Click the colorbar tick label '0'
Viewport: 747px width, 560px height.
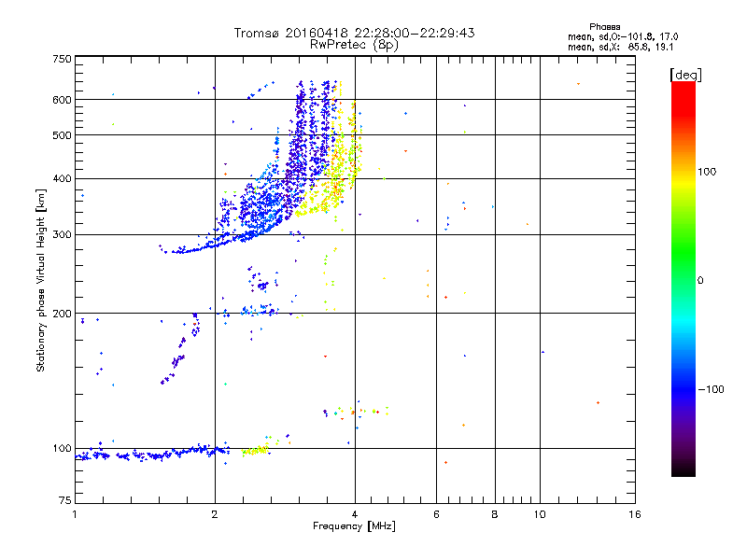pos(700,281)
